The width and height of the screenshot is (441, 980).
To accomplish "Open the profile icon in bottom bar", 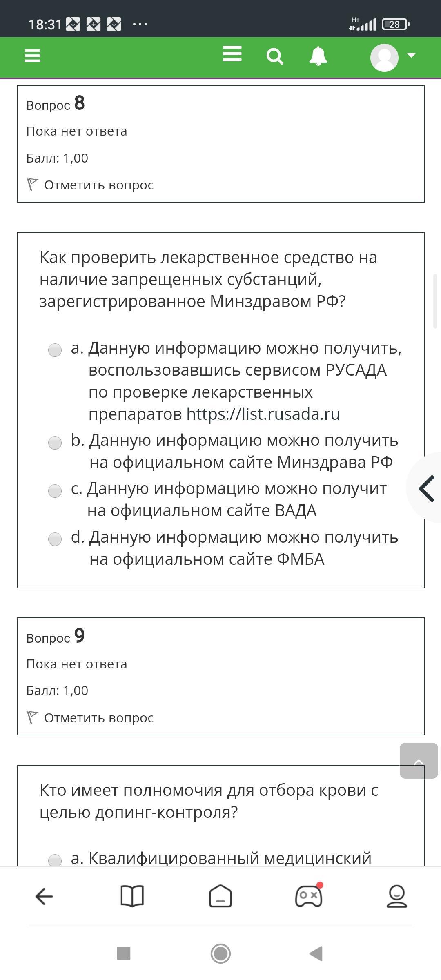I will pyautogui.click(x=397, y=897).
